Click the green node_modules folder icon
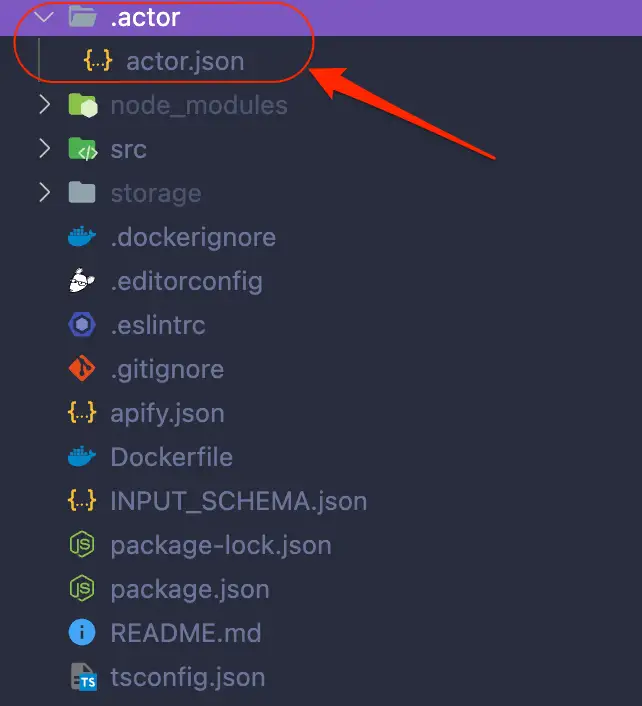Screen dimensions: 642x706 [x=81, y=105]
